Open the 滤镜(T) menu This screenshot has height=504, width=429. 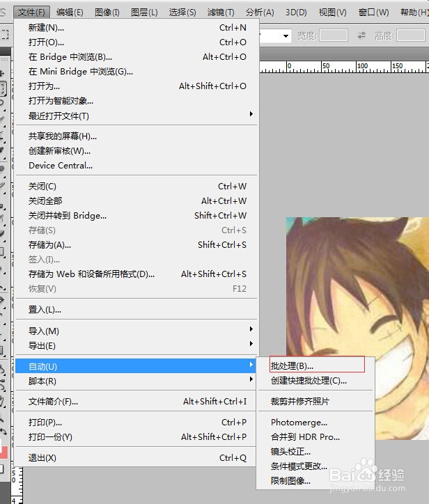(221, 13)
